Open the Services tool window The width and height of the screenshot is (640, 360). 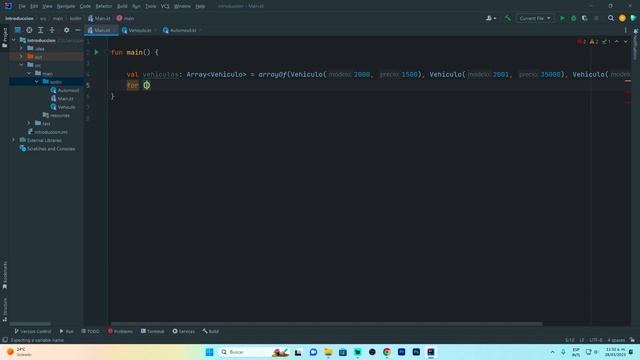pos(183,331)
